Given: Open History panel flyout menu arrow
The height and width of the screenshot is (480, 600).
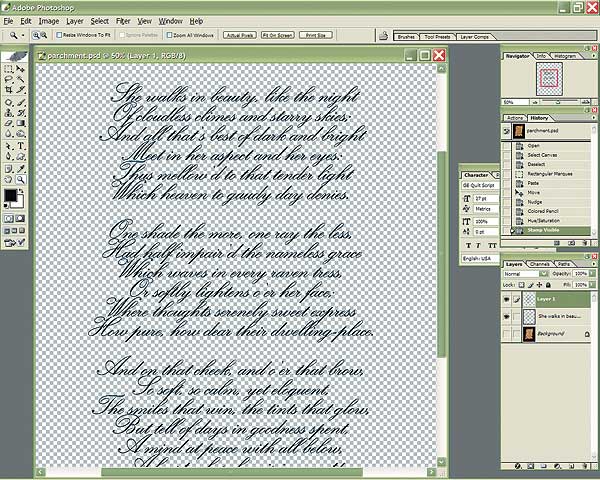Looking at the screenshot, I should tap(593, 118).
